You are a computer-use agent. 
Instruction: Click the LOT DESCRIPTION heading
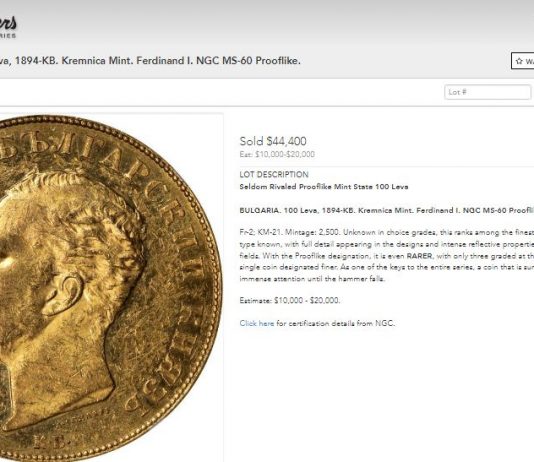(274, 174)
